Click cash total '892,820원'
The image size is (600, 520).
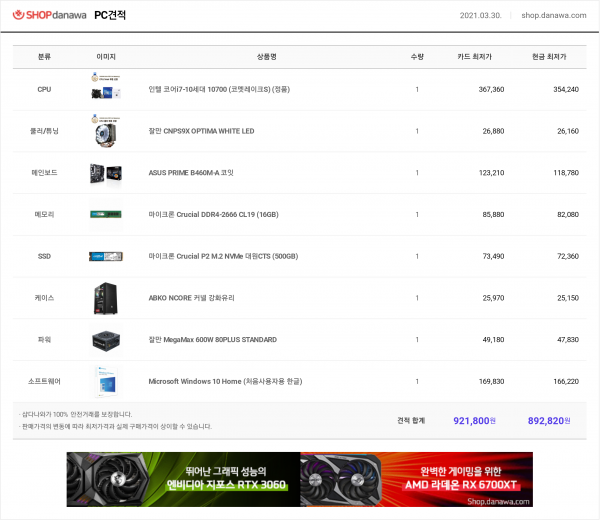click(549, 421)
